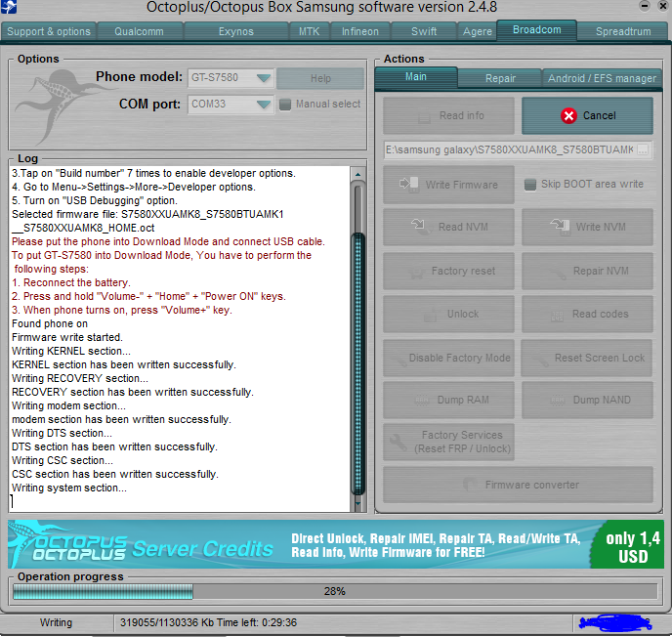Click the Operation progress bar at 28%
This screenshot has height=637, width=672.
pyautogui.click(x=335, y=591)
